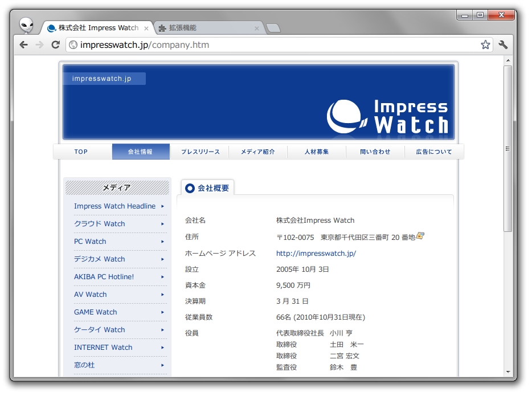The image size is (532, 396).
Task: Open the map icon next to the address
Action: click(420, 235)
